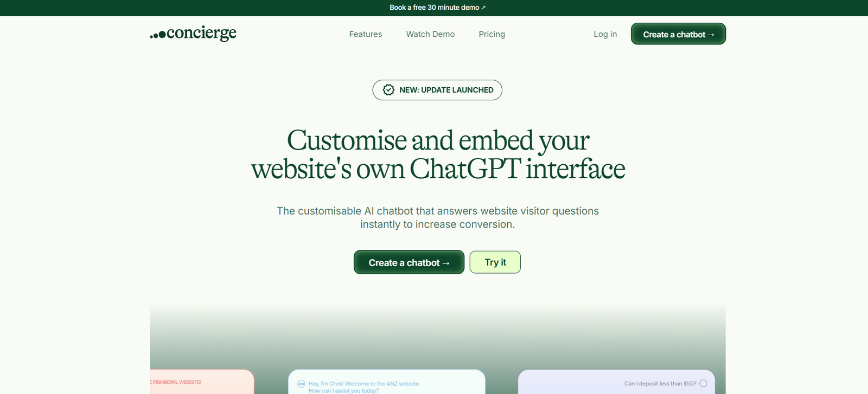Screen dimensions: 868x394
Task: Open the Book a free 30 minute demo banner
Action: (x=437, y=8)
